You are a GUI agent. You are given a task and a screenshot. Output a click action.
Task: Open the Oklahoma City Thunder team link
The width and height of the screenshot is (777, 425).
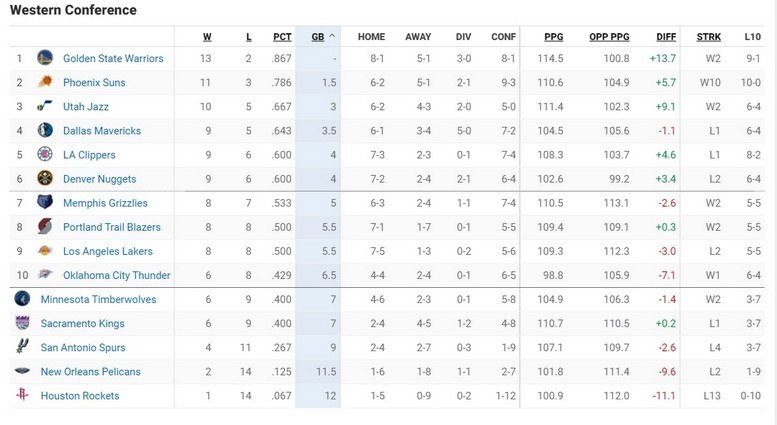[x=116, y=275]
